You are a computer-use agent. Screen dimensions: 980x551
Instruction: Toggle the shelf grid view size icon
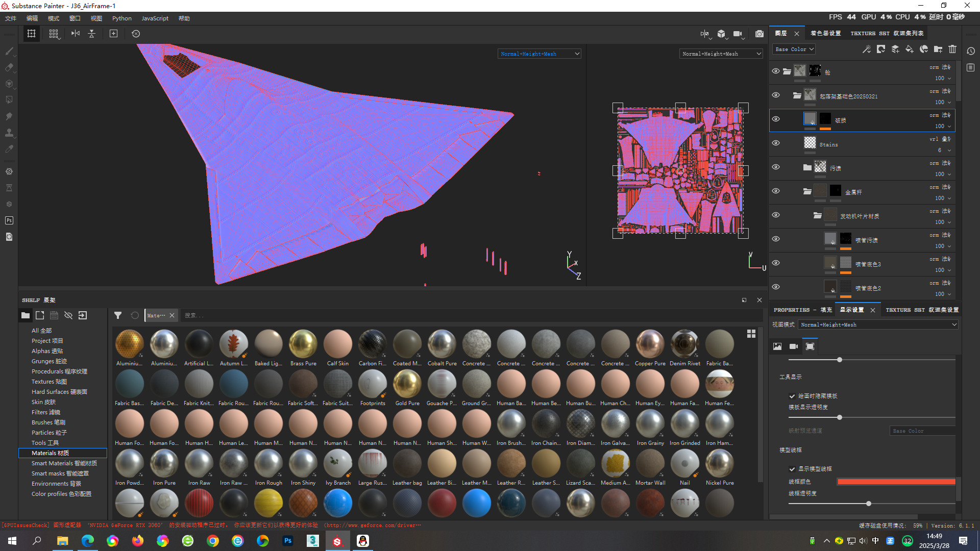pos(751,334)
